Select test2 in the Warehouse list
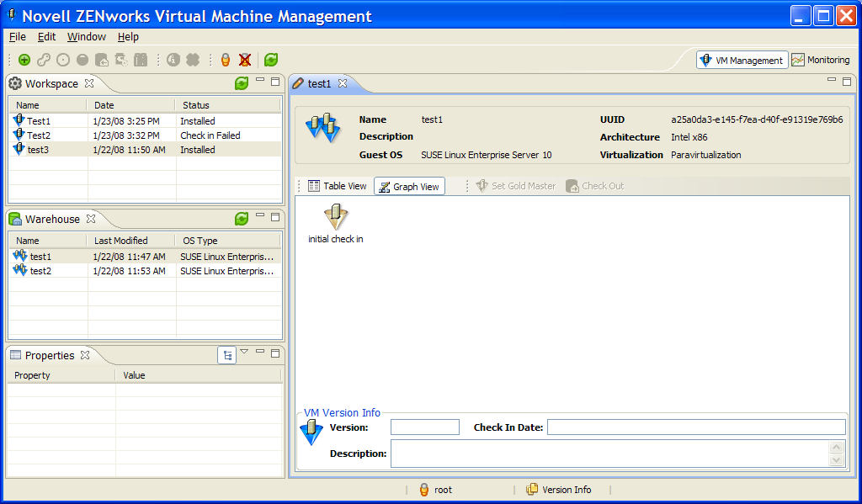This screenshot has width=862, height=504. [40, 271]
